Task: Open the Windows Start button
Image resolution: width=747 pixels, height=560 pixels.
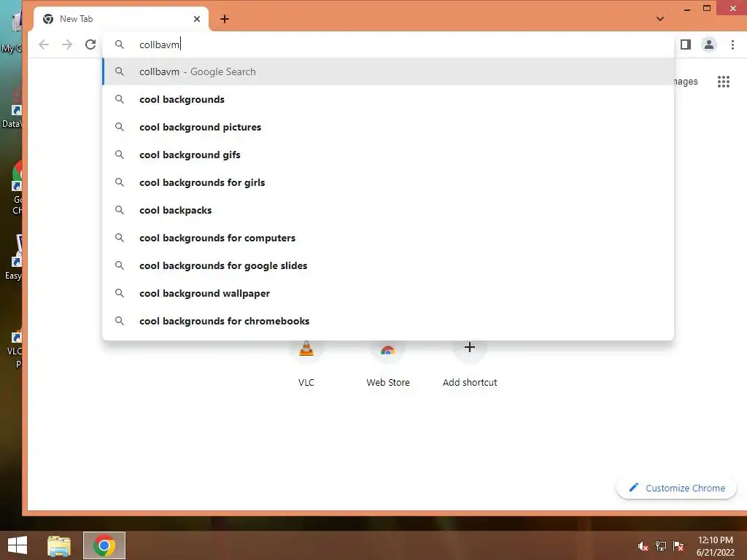Action: click(x=18, y=545)
